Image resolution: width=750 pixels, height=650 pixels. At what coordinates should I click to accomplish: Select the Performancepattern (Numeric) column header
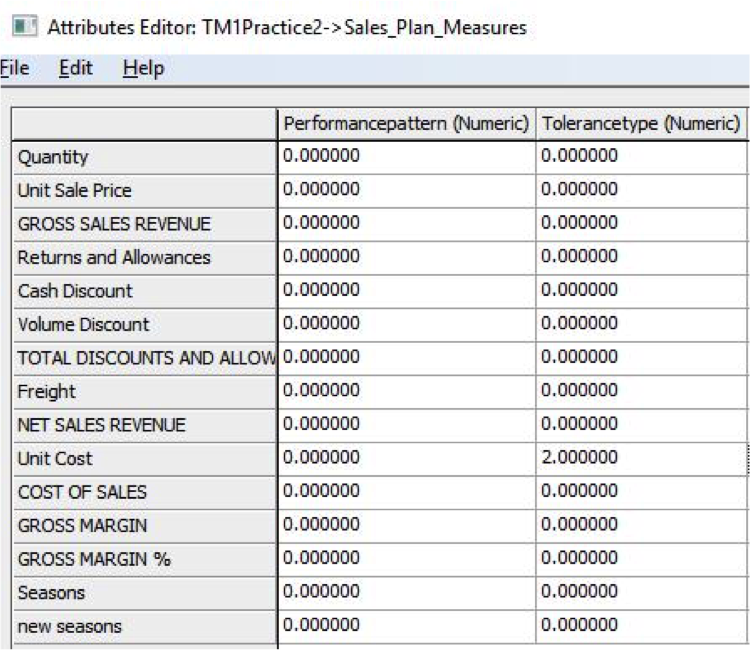click(405, 124)
